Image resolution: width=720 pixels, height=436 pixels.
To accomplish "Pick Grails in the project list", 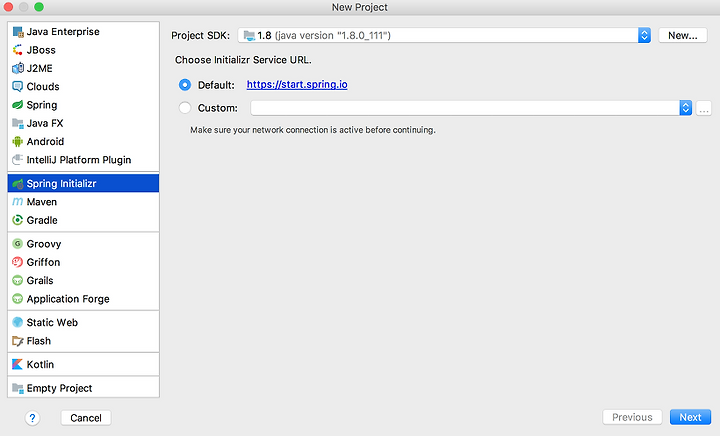I will click(84, 280).
